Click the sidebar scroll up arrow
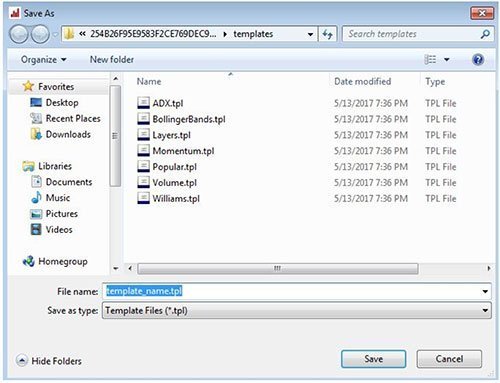Screen dimensions: 500x383 point(115,79)
